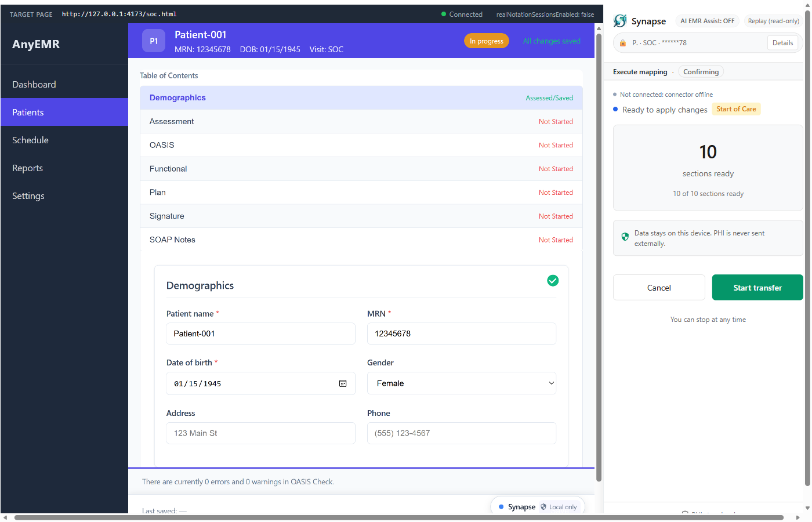Expand the SOAP Notes section

click(x=361, y=240)
